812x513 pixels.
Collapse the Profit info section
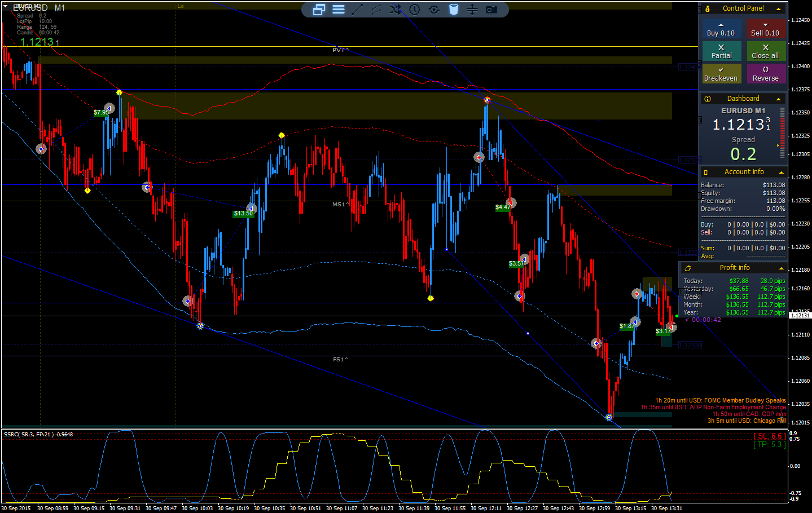pos(781,268)
